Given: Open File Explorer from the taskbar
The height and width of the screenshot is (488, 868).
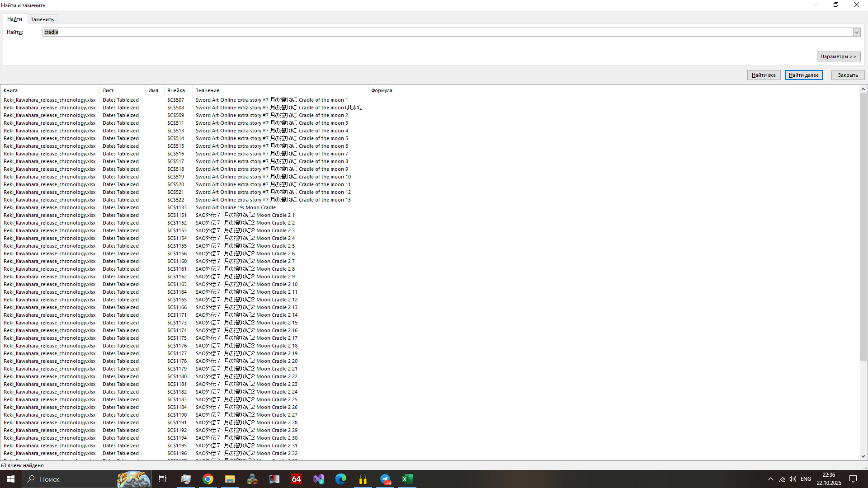Looking at the screenshot, I should pos(230,479).
